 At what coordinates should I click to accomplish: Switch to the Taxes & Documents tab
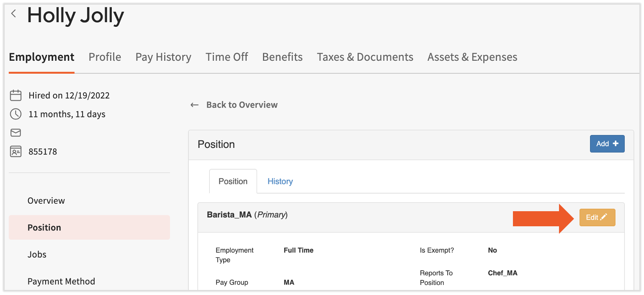tap(365, 57)
